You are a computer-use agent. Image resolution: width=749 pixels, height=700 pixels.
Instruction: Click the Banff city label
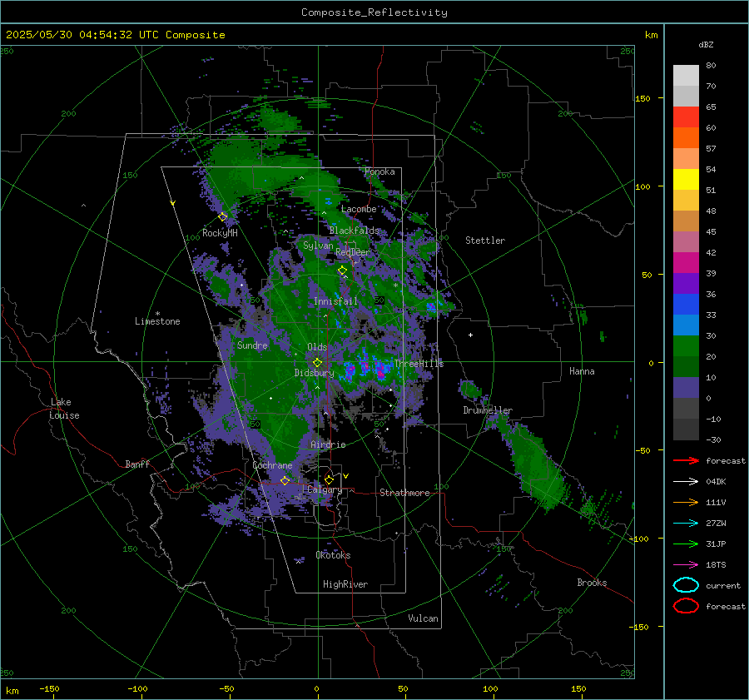pos(137,464)
